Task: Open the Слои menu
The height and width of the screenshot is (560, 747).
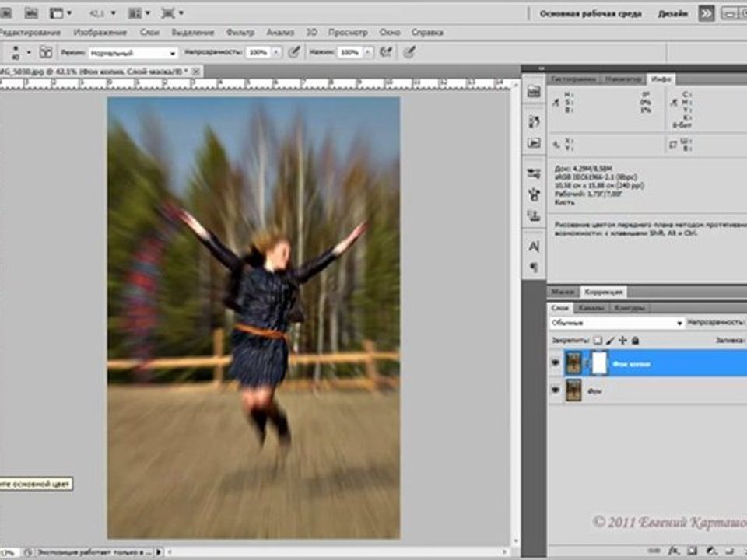Action: coord(149,33)
